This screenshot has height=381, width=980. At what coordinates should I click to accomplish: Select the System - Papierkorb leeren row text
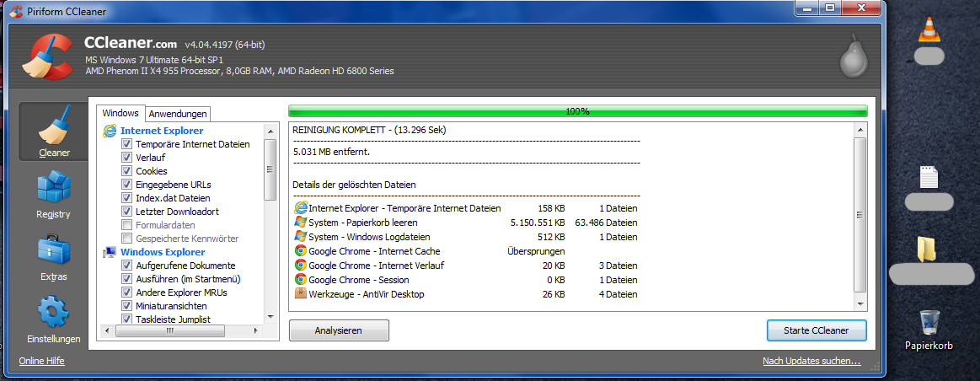click(363, 222)
